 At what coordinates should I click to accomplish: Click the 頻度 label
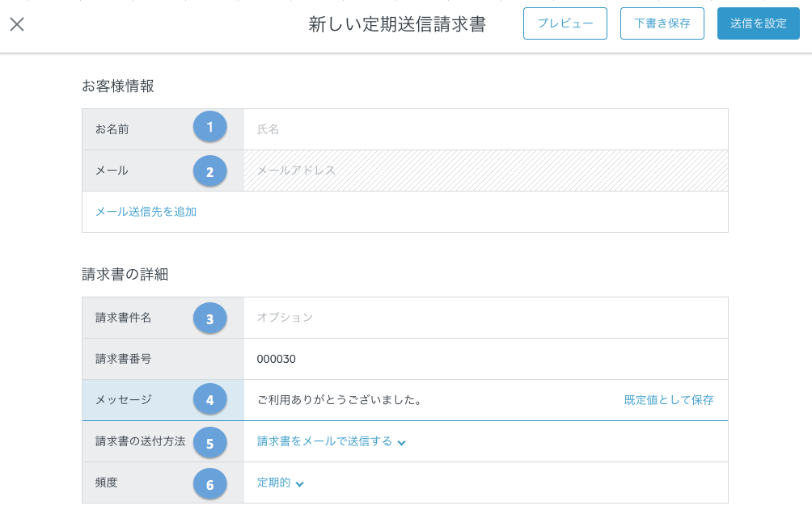tap(106, 483)
